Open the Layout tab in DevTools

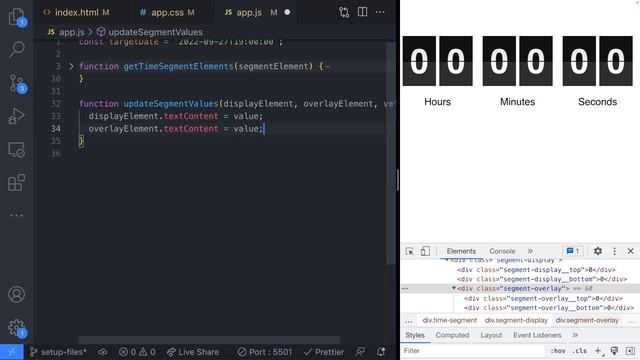(x=491, y=335)
